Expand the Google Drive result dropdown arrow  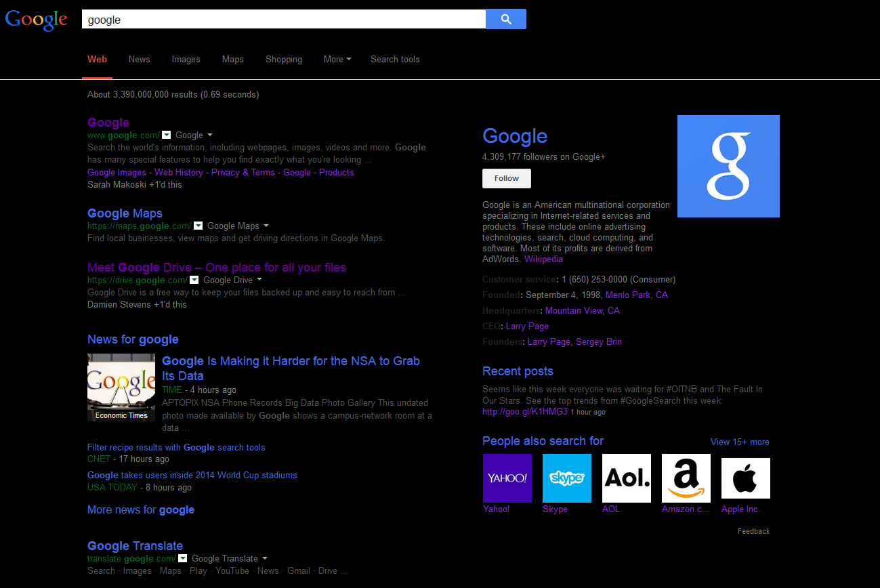pos(259,280)
